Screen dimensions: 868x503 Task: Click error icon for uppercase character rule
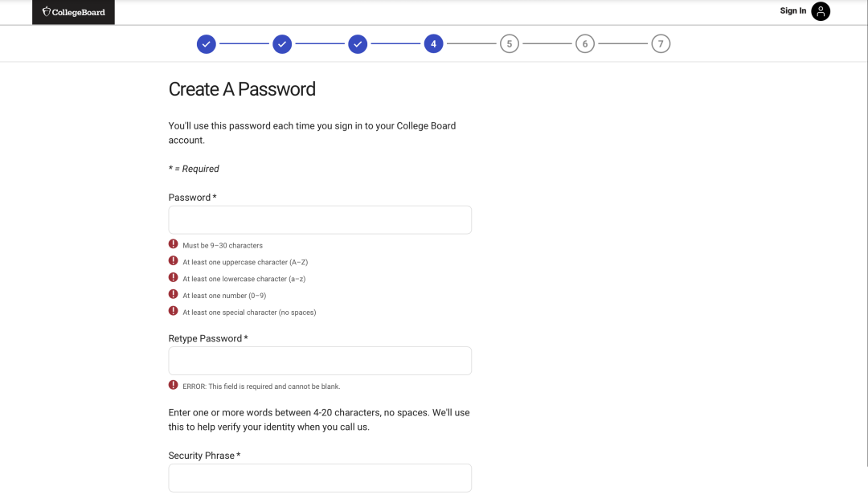point(174,261)
